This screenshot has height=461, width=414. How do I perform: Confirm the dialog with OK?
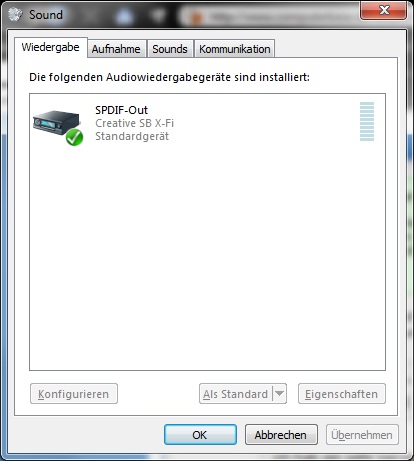pyautogui.click(x=200, y=434)
